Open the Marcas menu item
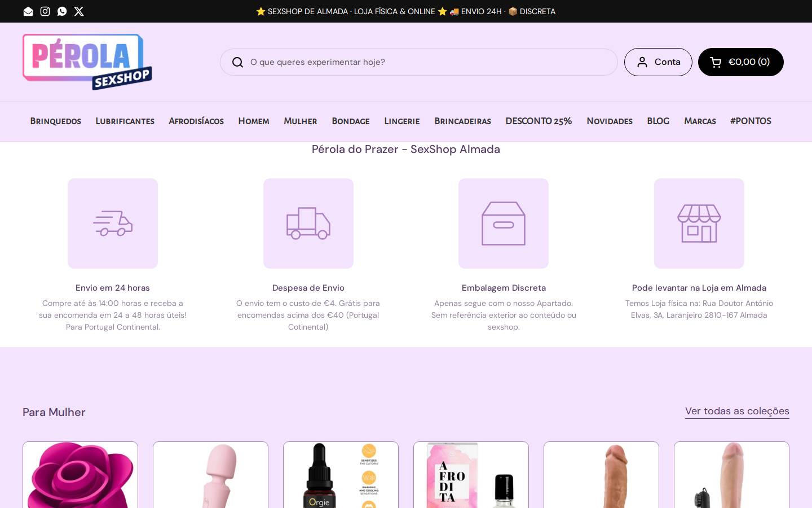812x508 pixels. point(700,121)
